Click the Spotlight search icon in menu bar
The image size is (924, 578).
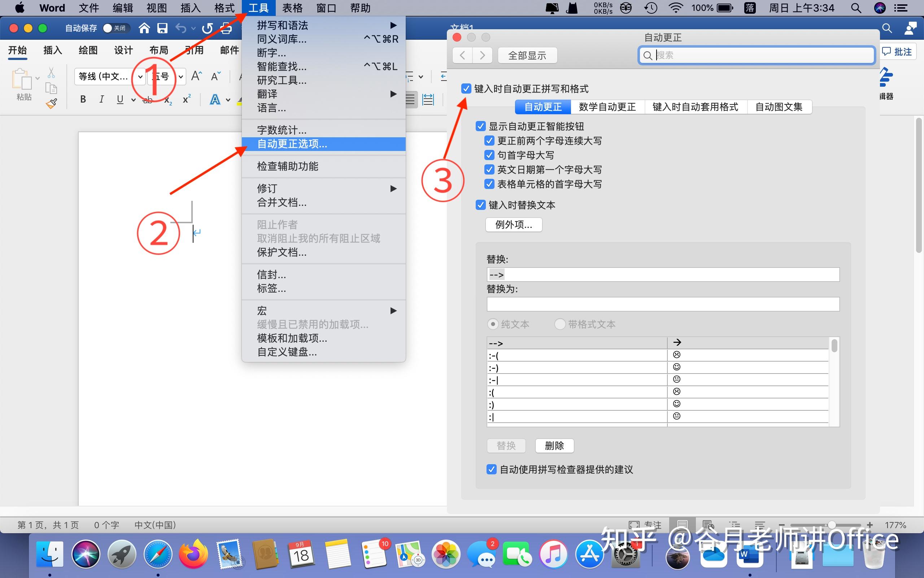coord(856,8)
